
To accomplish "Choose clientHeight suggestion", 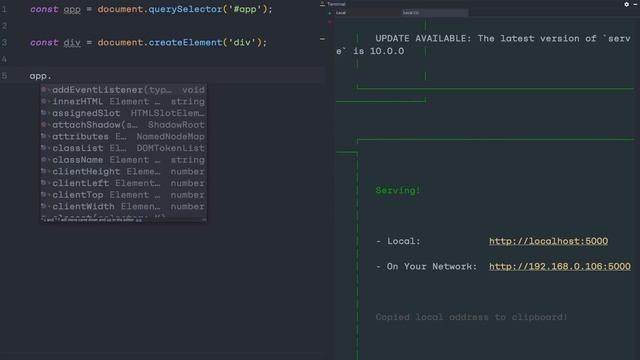I will [124, 171].
